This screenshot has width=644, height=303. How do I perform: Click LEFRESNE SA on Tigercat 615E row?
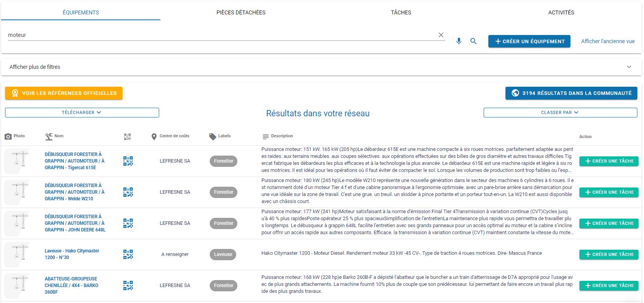pos(175,161)
